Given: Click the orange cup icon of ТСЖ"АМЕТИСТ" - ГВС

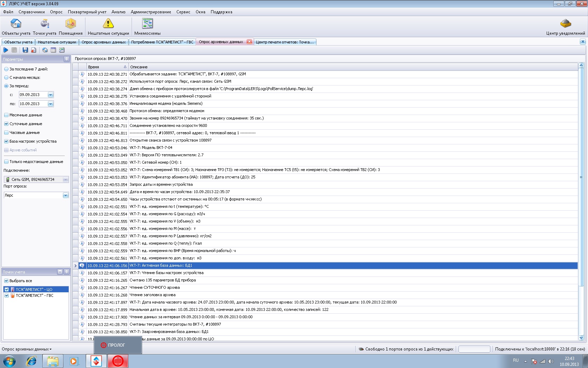Looking at the screenshot, I should (13, 295).
